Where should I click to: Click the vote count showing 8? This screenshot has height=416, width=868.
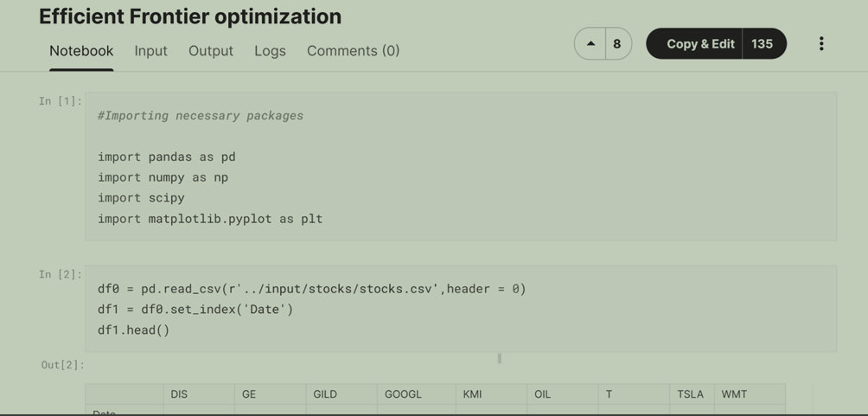pos(617,44)
